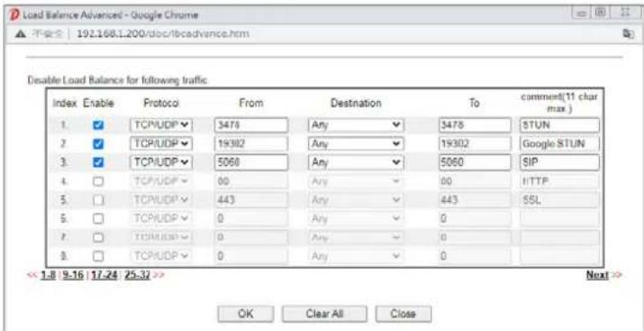Click comment field containing HTTP
644x331 pixels.
pos(559,181)
